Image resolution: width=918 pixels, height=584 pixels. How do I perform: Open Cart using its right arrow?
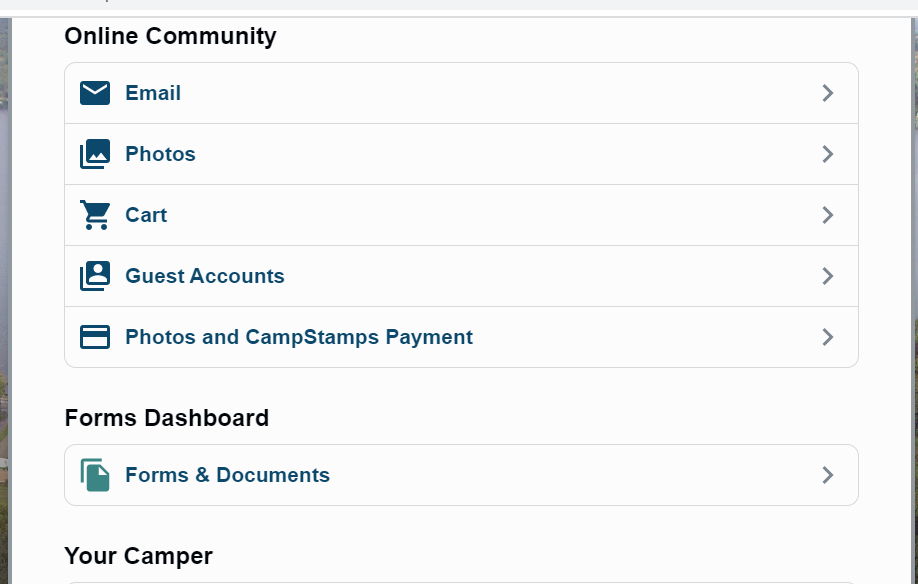point(827,215)
